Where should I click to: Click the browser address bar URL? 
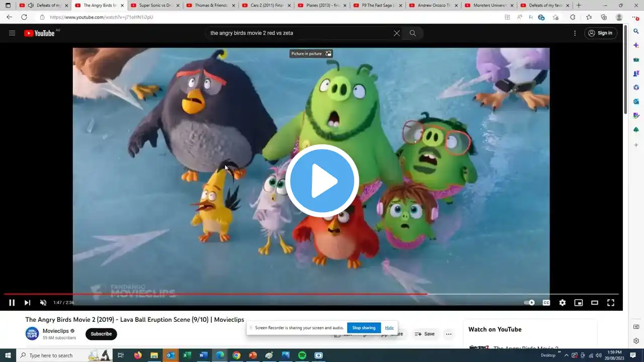pos(101,17)
